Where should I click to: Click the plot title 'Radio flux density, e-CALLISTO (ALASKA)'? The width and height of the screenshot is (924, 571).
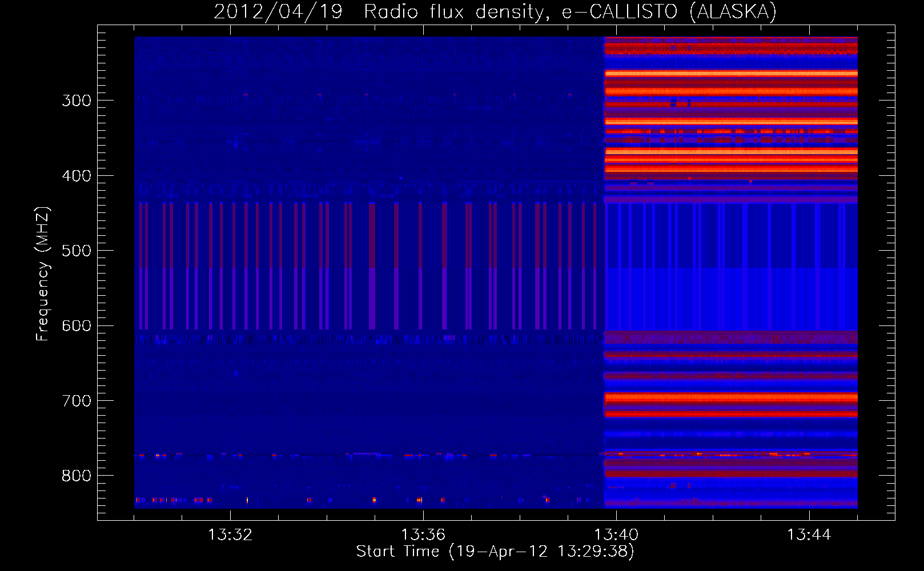click(x=571, y=11)
